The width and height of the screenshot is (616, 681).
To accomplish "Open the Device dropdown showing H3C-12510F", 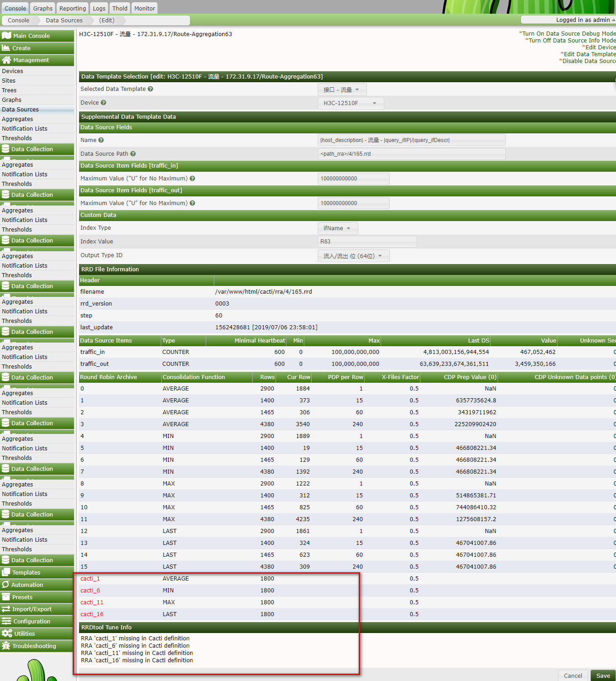I will pyautogui.click(x=350, y=103).
